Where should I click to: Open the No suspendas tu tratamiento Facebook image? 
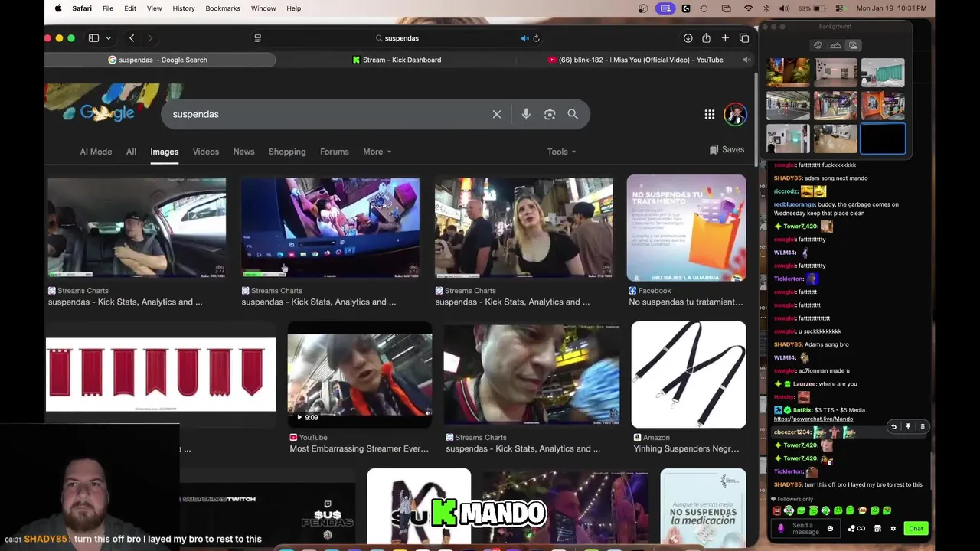point(687,228)
